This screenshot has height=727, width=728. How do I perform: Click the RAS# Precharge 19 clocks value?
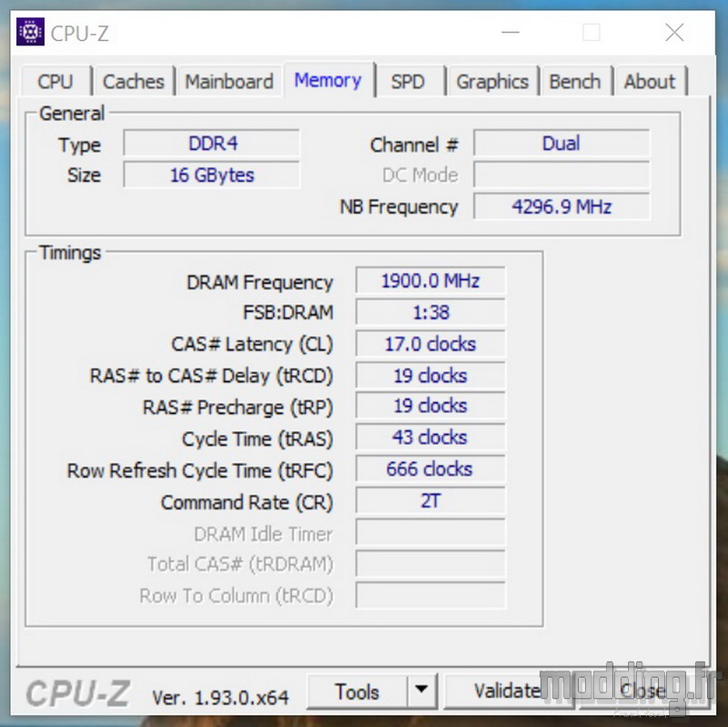pyautogui.click(x=430, y=406)
